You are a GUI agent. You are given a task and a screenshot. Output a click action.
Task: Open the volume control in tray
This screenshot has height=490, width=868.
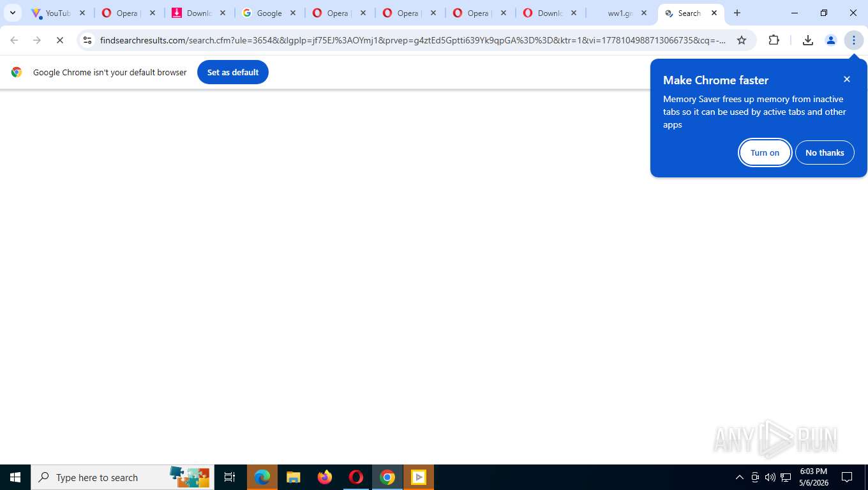click(x=770, y=477)
